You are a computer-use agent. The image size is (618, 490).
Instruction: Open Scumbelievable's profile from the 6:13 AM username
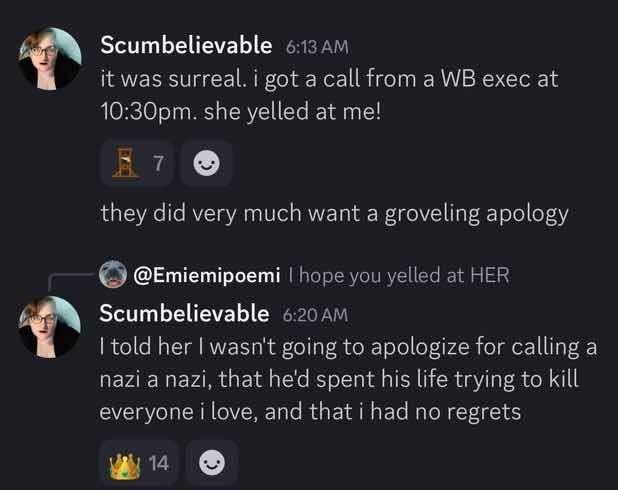(186, 45)
